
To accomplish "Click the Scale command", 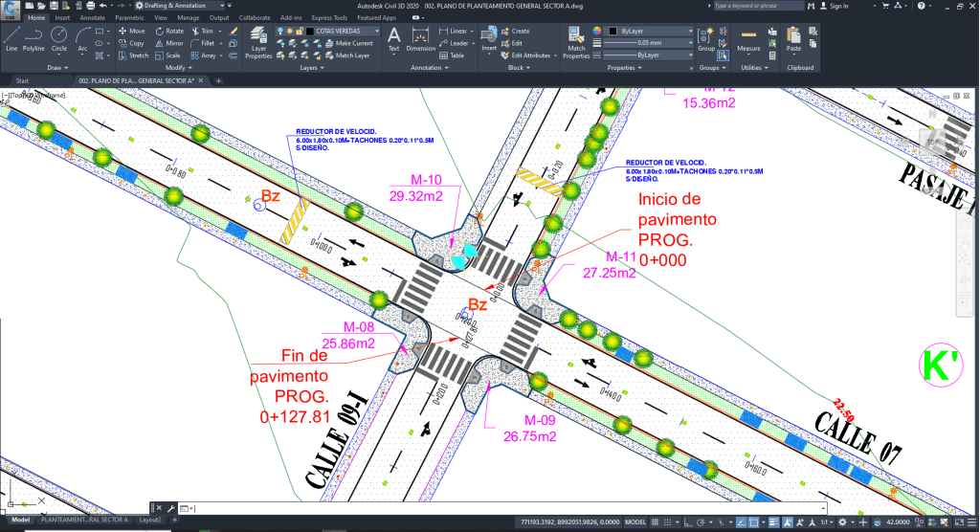I will click(168, 55).
